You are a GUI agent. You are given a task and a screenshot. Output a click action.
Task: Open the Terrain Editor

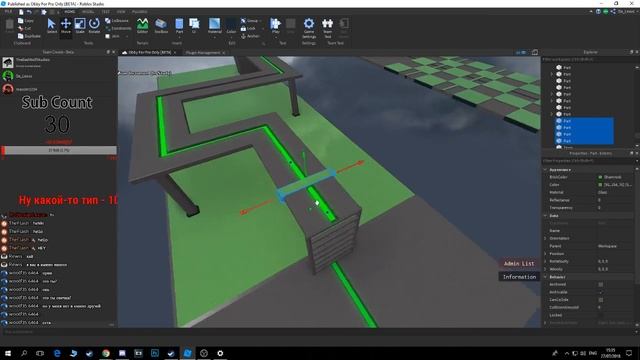(142, 26)
